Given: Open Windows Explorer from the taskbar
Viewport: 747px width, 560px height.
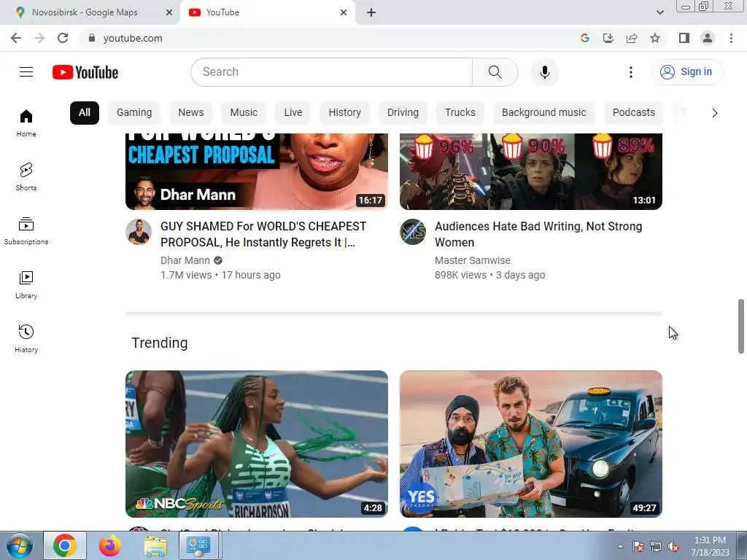Looking at the screenshot, I should point(155,545).
